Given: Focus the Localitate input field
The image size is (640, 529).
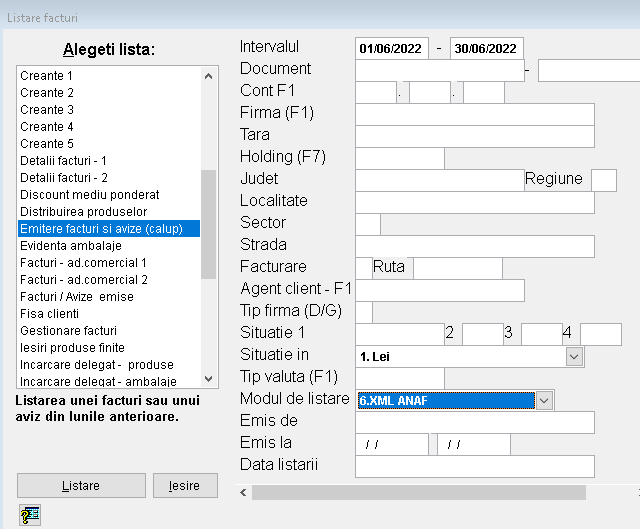Looking at the screenshot, I should (475, 202).
